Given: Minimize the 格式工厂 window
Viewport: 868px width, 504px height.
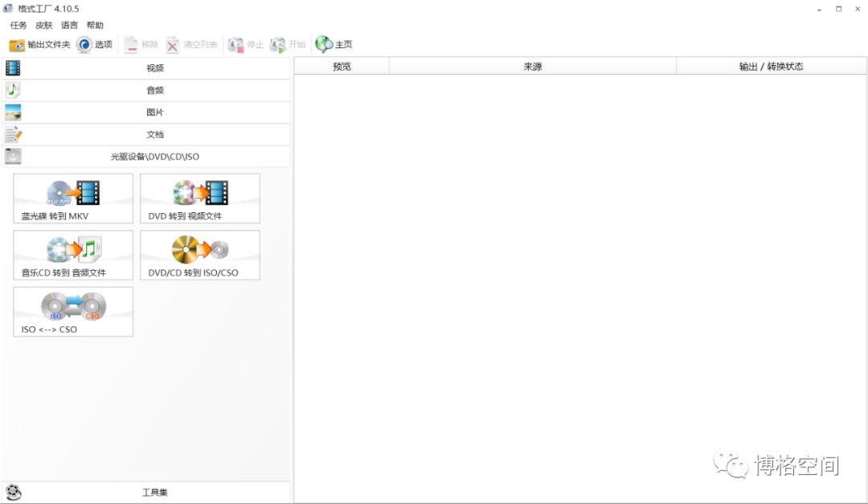Looking at the screenshot, I should 819,9.
